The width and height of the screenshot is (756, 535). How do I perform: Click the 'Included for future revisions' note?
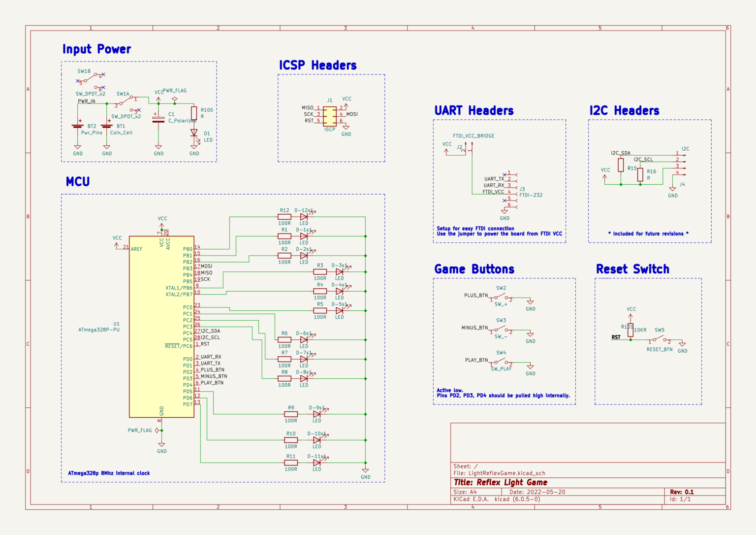pyautogui.click(x=648, y=234)
